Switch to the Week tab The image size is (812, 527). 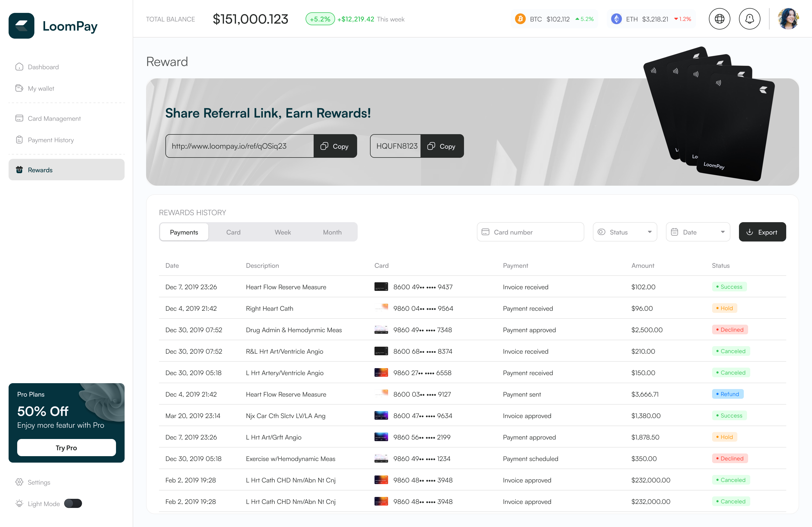[x=282, y=232]
